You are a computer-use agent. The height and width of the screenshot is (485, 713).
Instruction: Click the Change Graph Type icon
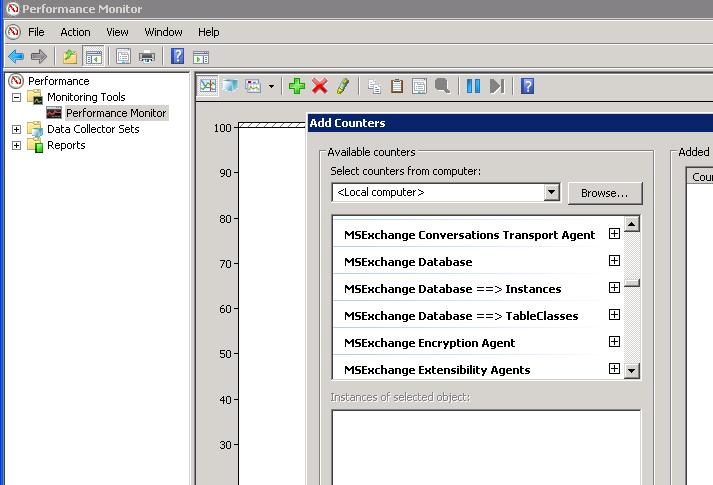tap(253, 85)
